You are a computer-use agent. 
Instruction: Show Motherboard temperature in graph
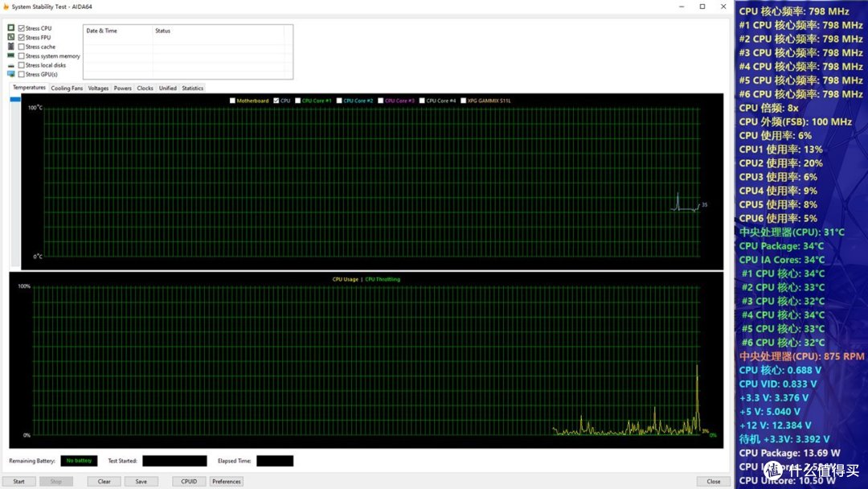coord(232,101)
